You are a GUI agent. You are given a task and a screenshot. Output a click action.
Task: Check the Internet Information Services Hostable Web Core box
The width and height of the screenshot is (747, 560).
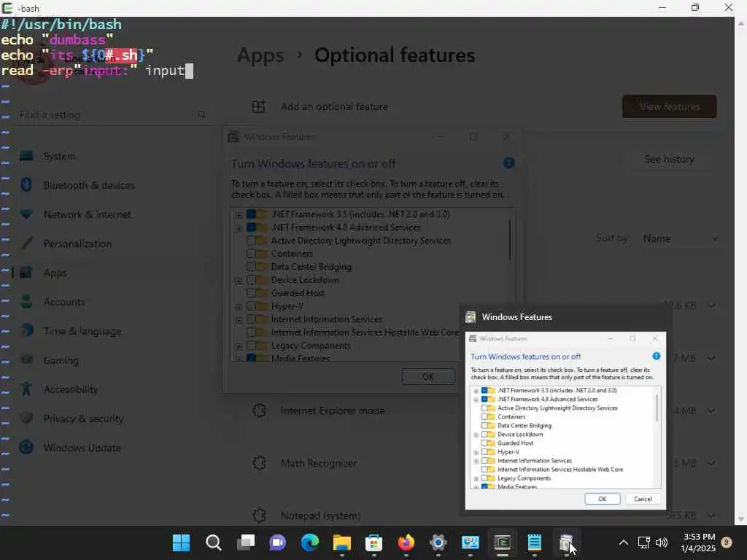tap(251, 332)
